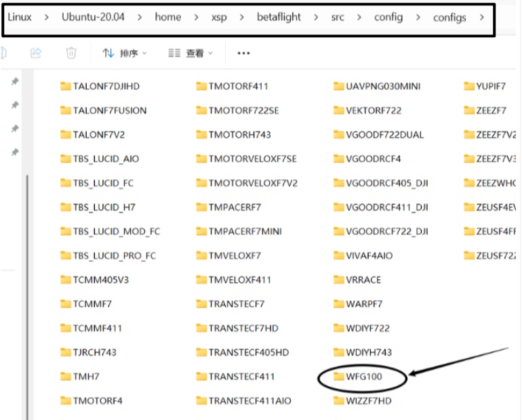Select the circled WFG100 folder

tap(362, 377)
